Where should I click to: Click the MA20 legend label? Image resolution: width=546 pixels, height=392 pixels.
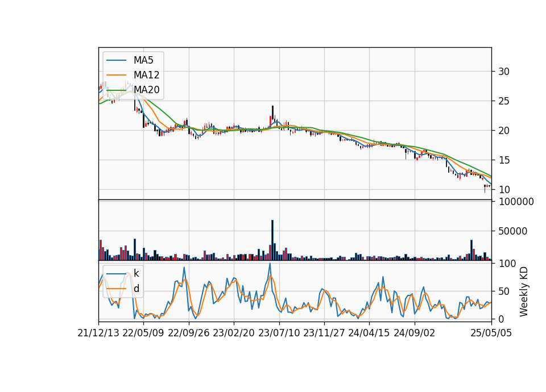point(146,90)
